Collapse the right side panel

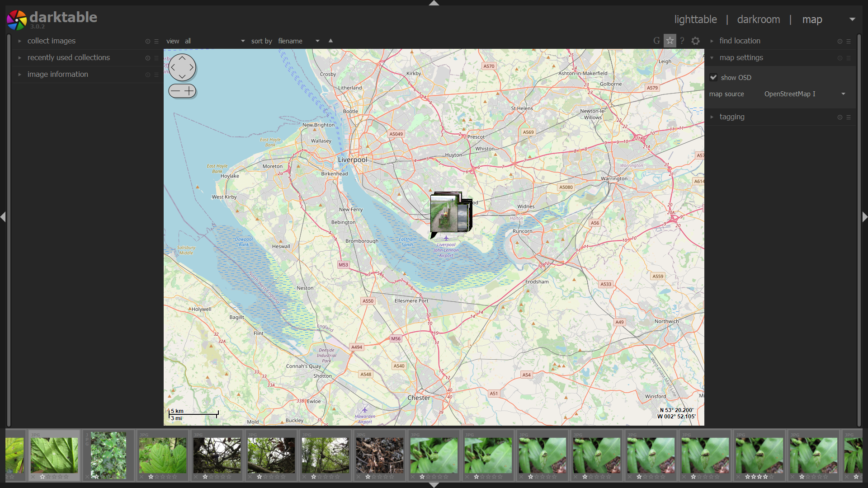coord(865,217)
